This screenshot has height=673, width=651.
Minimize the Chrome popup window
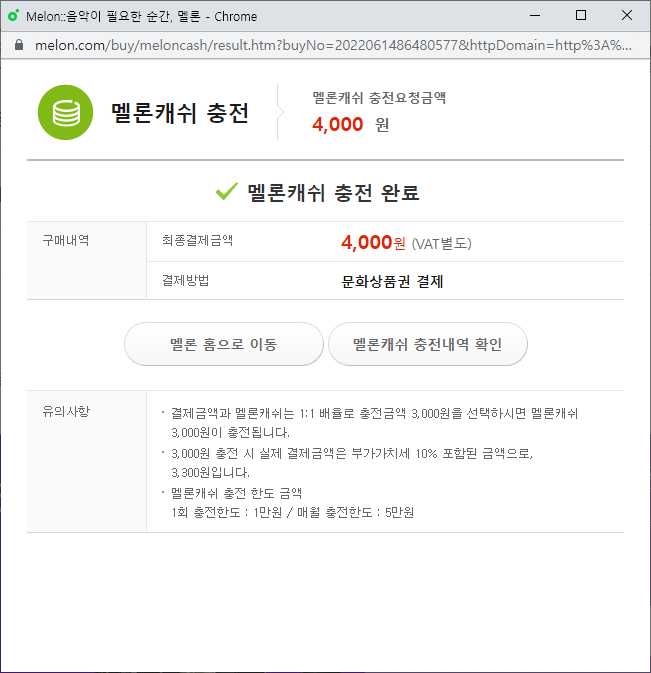(535, 16)
